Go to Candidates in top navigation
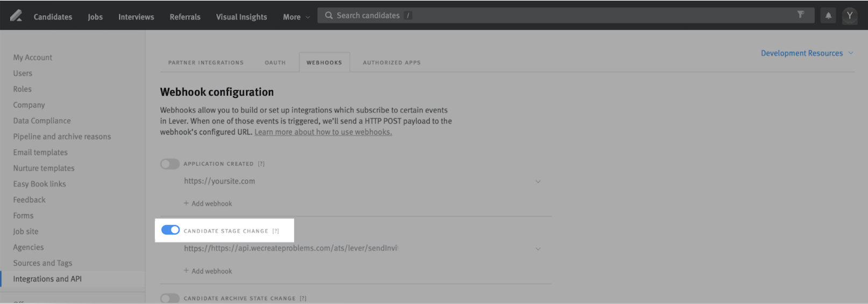The width and height of the screenshot is (868, 304). click(53, 17)
